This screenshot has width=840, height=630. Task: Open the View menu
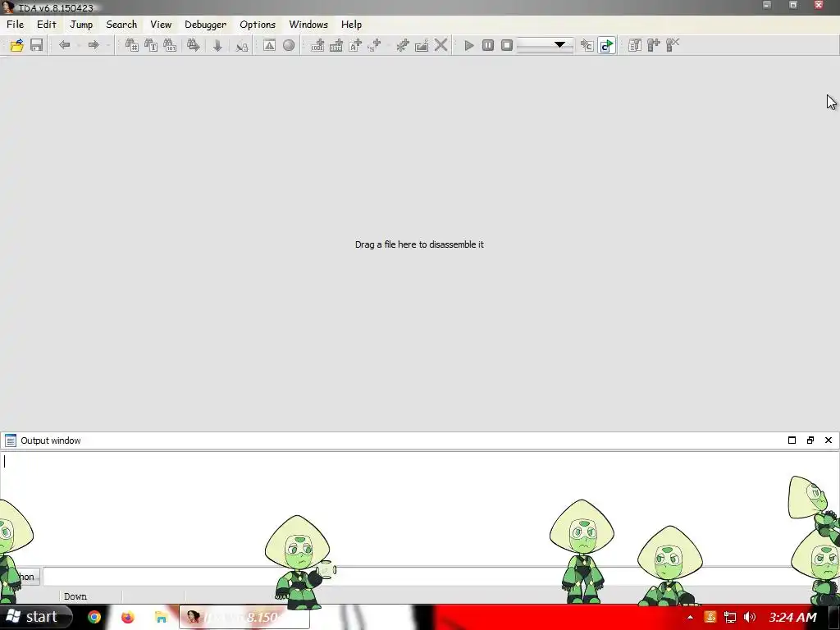click(x=161, y=25)
